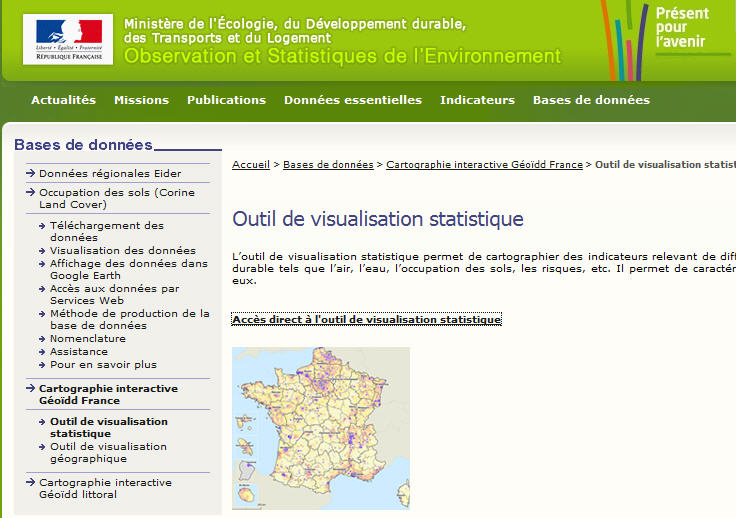This screenshot has height=518, width=736.
Task: Open Affichage des données dans Google Earth
Action: [128, 269]
